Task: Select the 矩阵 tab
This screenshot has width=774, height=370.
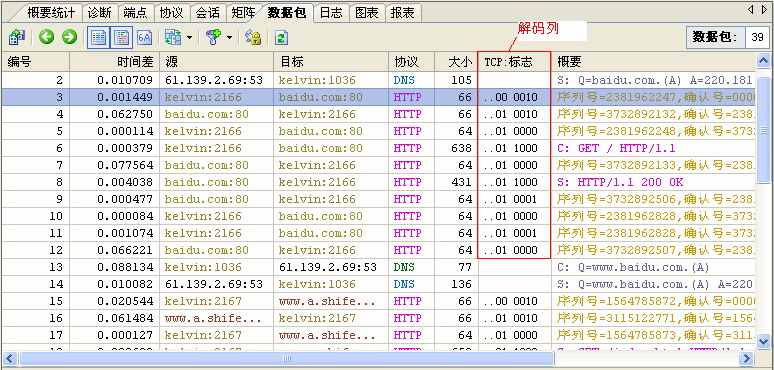Action: point(243,12)
